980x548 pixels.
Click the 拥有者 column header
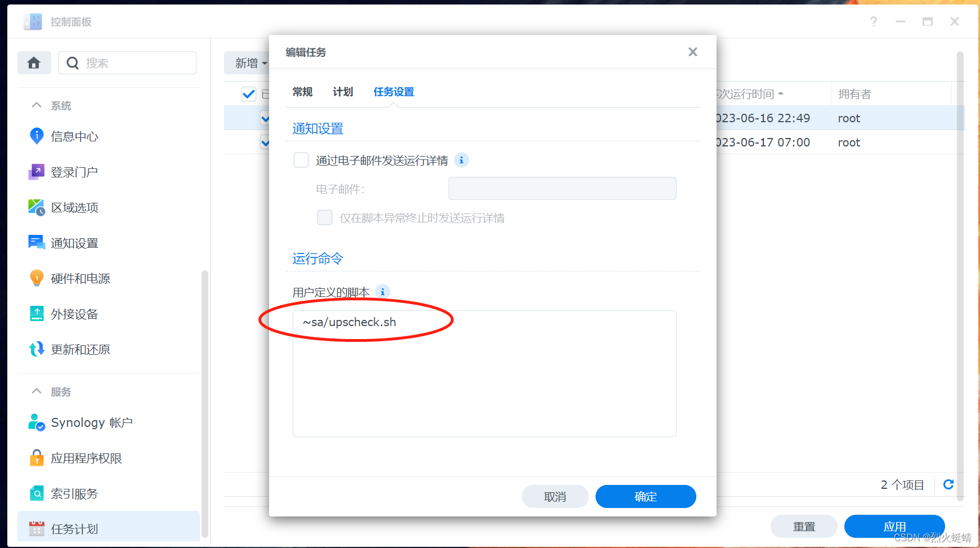pyautogui.click(x=891, y=94)
